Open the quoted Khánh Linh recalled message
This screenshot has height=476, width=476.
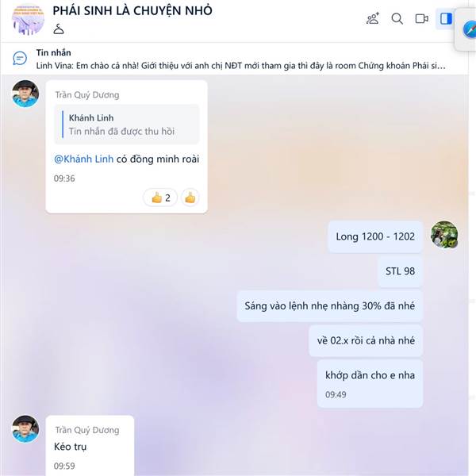click(127, 125)
